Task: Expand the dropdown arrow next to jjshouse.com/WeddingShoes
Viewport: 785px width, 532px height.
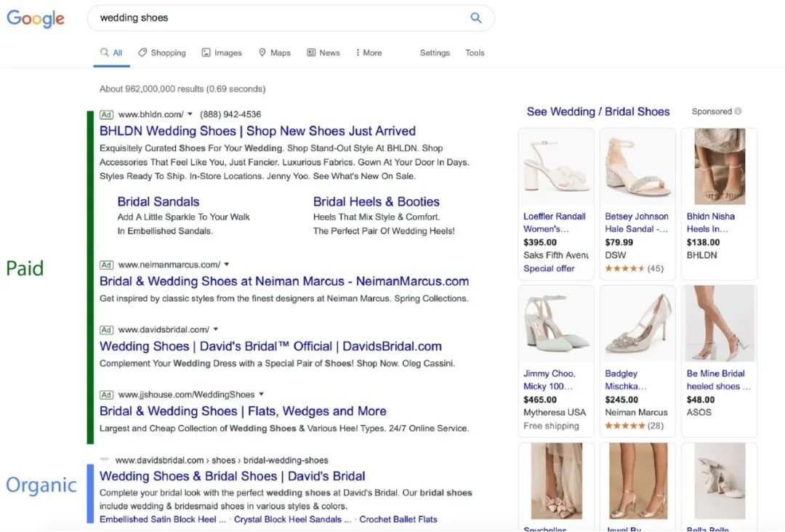Action: pyautogui.click(x=262, y=395)
